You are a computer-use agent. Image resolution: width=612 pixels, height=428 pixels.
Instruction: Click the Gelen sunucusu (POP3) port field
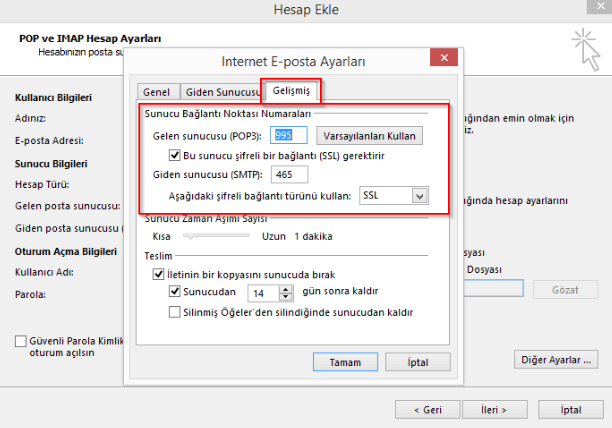(289, 135)
